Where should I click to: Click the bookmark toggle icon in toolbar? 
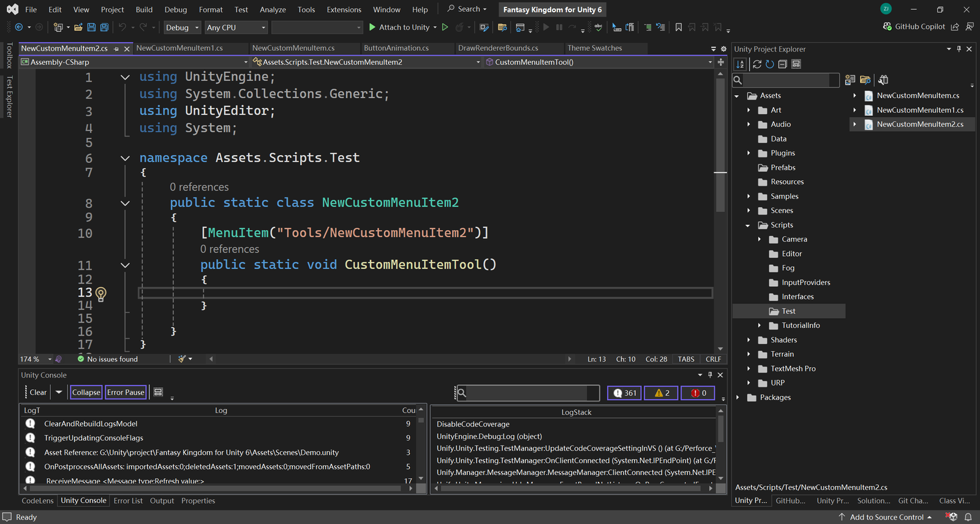pyautogui.click(x=679, y=28)
